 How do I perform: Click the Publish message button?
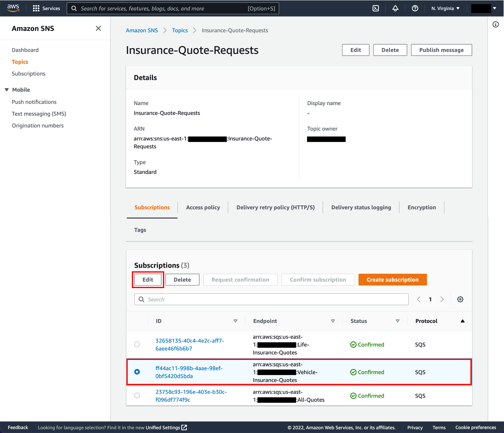click(x=441, y=50)
